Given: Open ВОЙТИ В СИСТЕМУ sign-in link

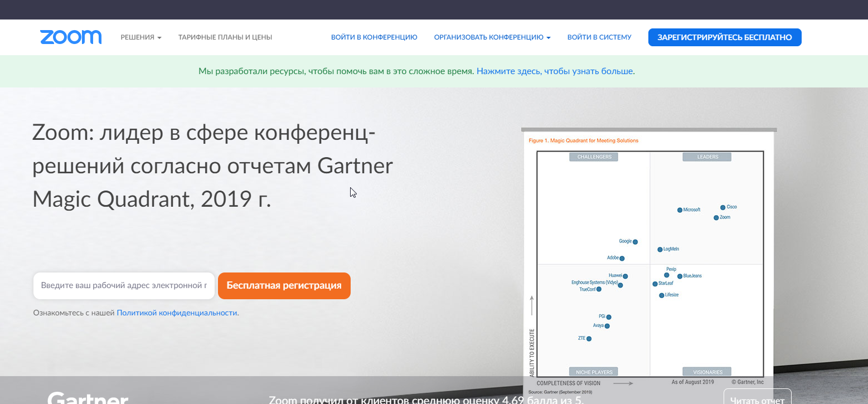Looking at the screenshot, I should (x=599, y=37).
